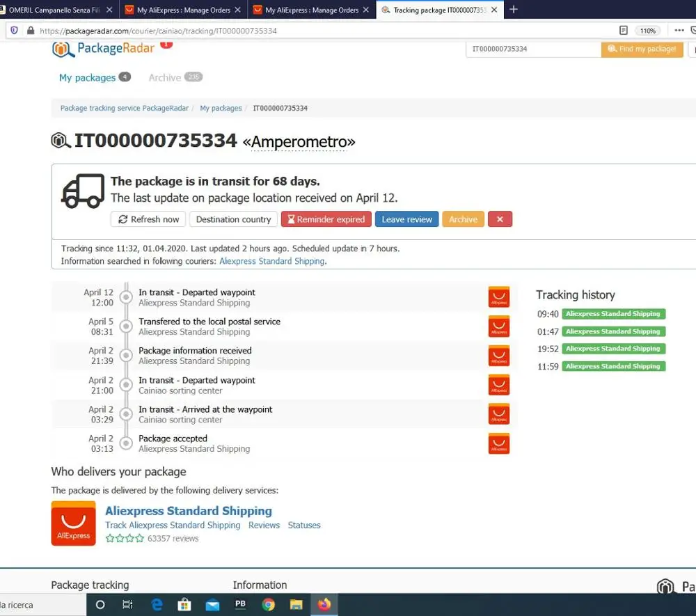This screenshot has width=696, height=616.
Task: Click the star rating of courier
Action: pyautogui.click(x=125, y=539)
